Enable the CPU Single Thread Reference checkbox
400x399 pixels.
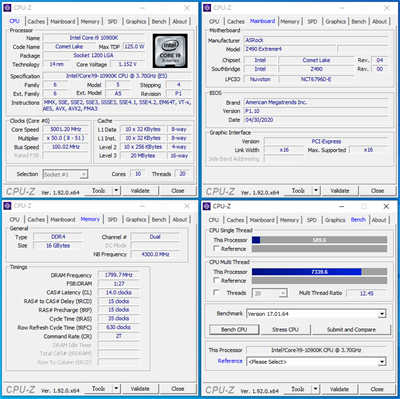[216, 248]
